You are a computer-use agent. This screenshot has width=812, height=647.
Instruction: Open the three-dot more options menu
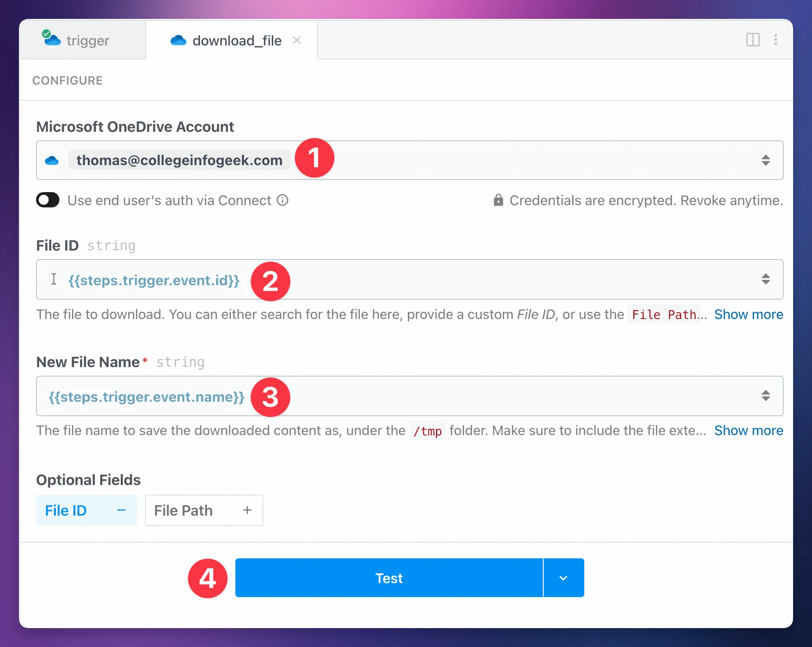tap(776, 40)
